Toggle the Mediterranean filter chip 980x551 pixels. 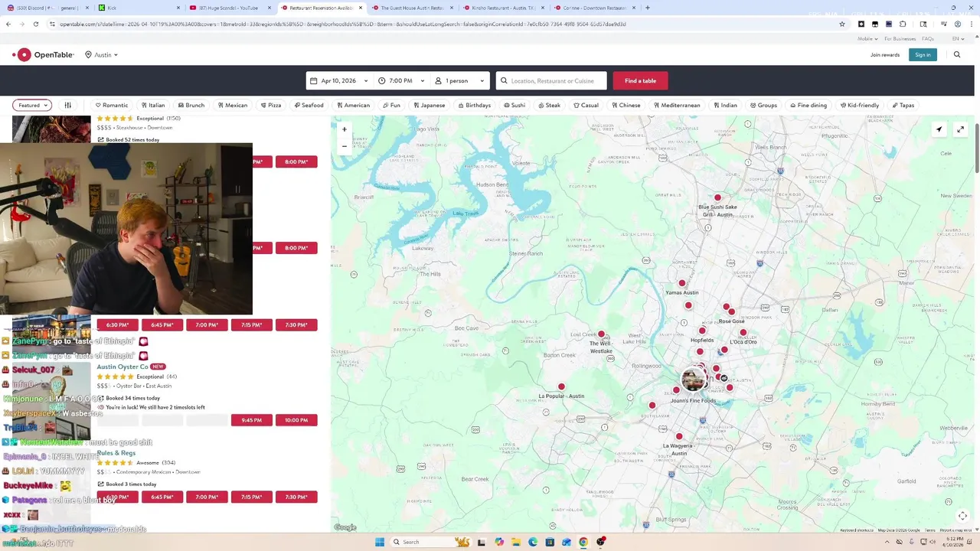tap(677, 105)
